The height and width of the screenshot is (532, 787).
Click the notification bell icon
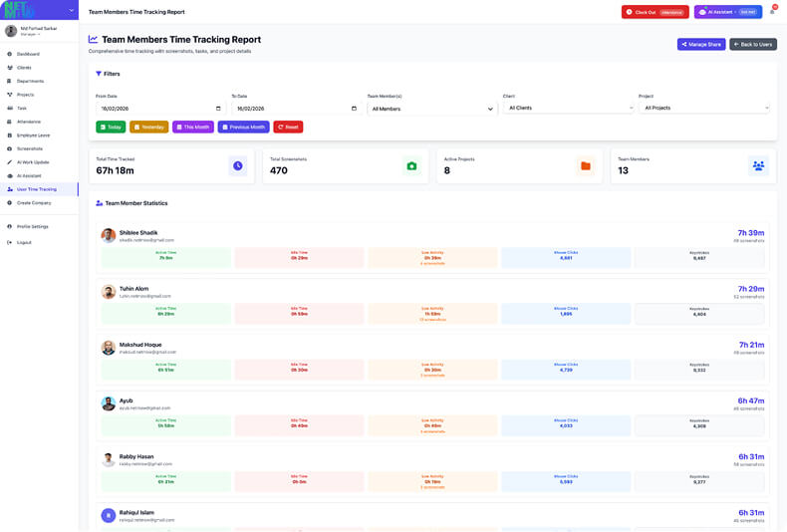pos(772,12)
